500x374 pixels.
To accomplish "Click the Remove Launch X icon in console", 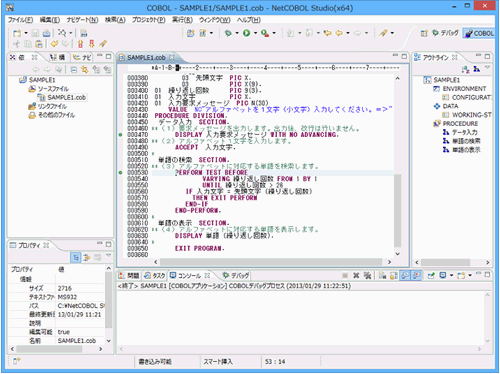I will (356, 275).
